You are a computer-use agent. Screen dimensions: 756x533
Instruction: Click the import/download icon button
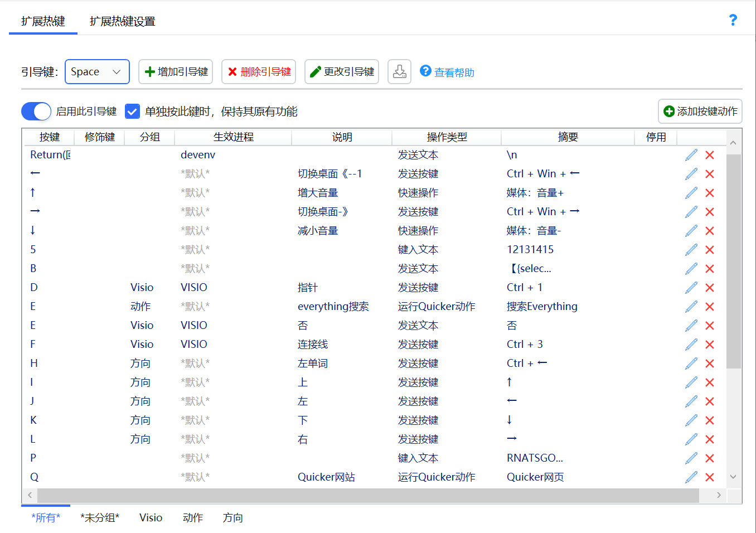[x=400, y=71]
